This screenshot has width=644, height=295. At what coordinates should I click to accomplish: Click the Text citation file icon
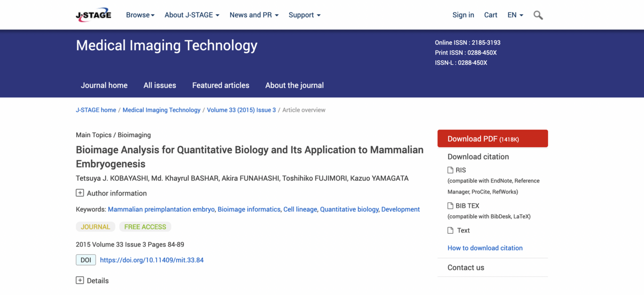click(x=451, y=230)
